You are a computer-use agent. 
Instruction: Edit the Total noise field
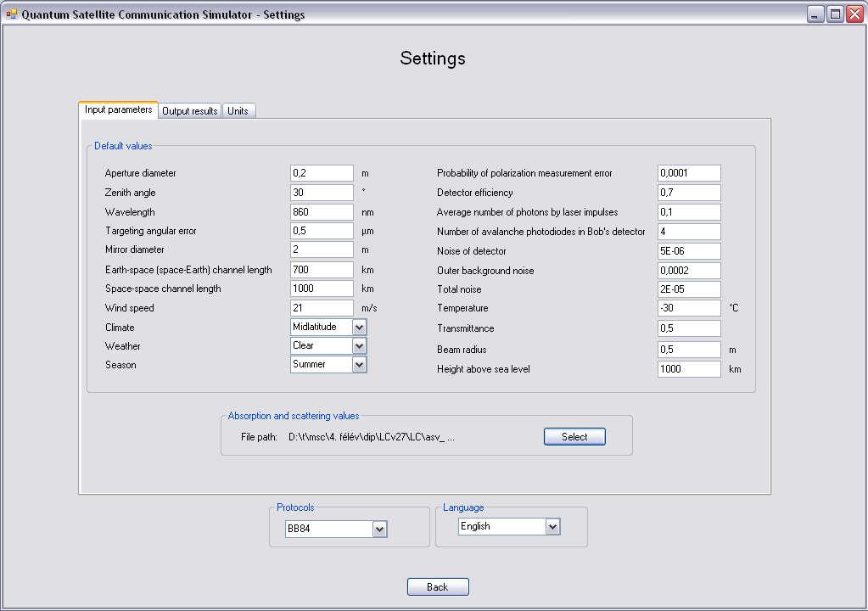(689, 289)
